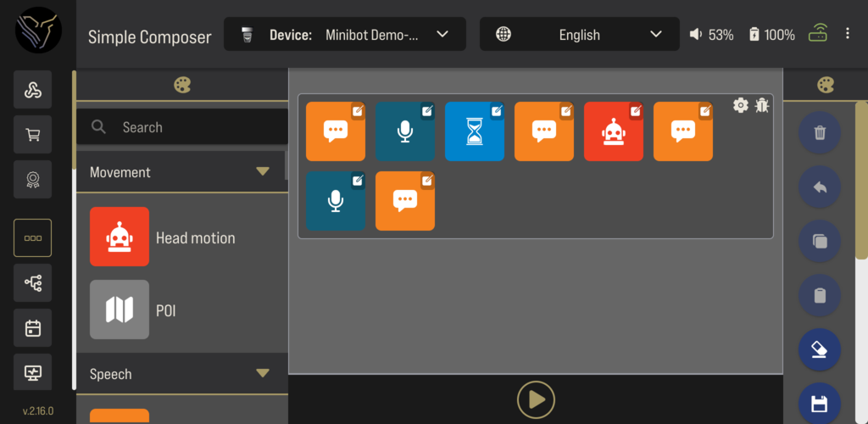
Task: Click the save floppy disk button
Action: point(820,403)
